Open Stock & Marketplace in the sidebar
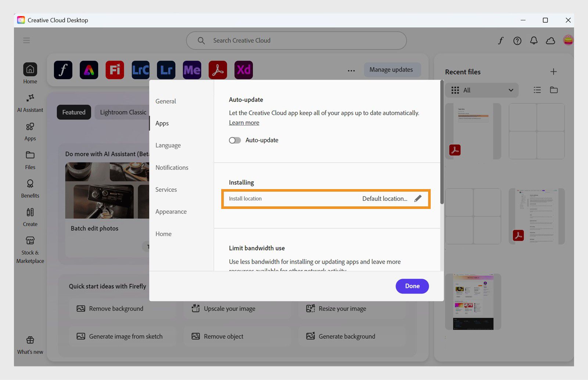 click(x=30, y=250)
